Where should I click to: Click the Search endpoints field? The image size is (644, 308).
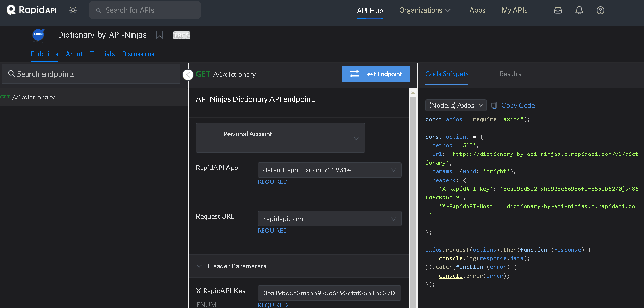[x=91, y=74]
